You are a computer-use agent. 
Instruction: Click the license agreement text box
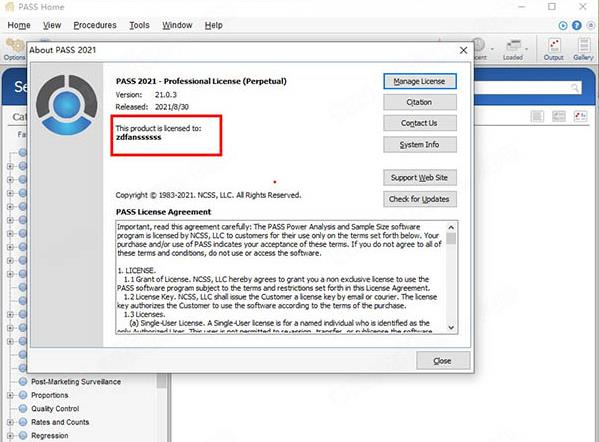pyautogui.click(x=287, y=277)
